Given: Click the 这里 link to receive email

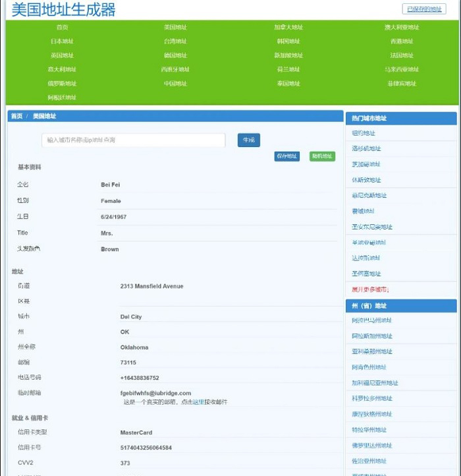Looking at the screenshot, I should click(x=198, y=402).
